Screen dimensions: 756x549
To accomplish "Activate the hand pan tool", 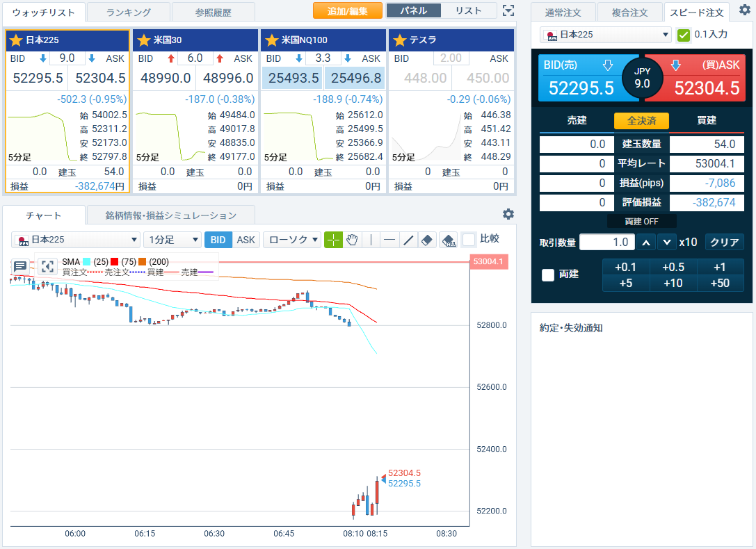I will (x=353, y=240).
